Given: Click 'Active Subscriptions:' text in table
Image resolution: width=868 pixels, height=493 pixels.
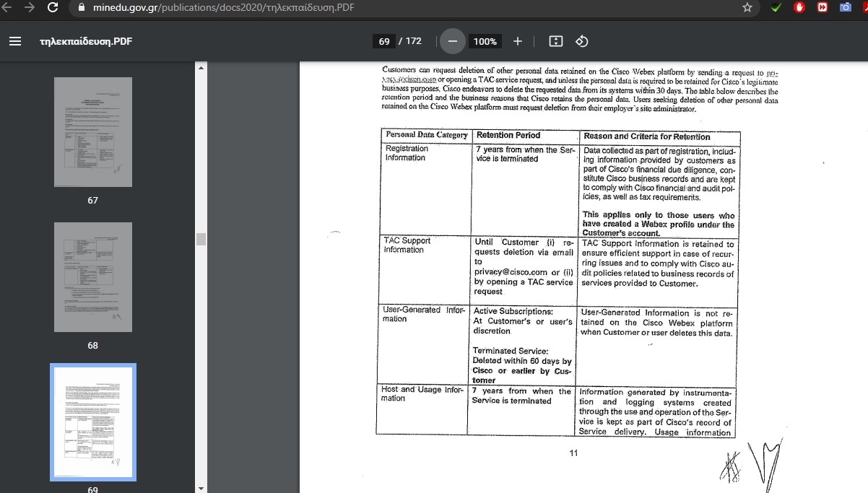Looking at the screenshot, I should point(513,311).
